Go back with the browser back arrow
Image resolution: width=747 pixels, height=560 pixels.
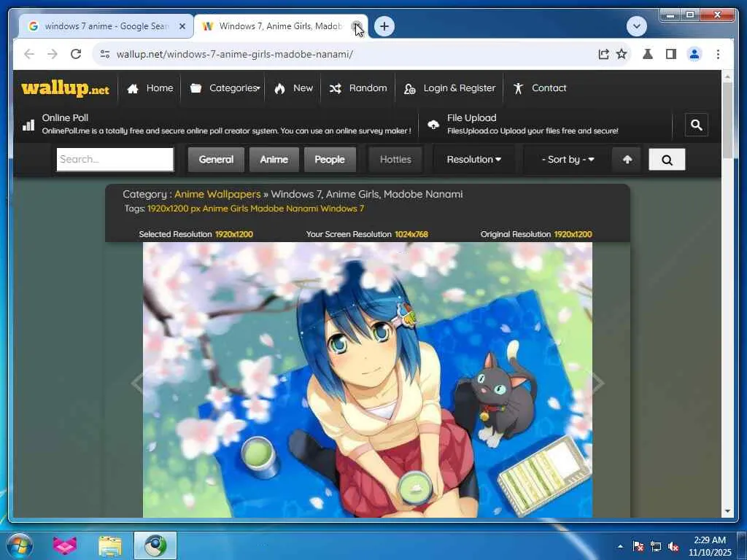coord(29,54)
